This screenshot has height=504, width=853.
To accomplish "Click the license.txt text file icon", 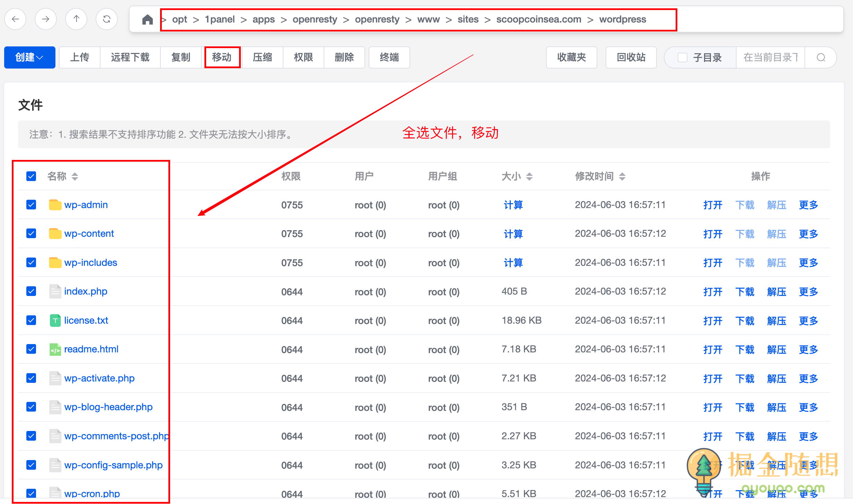I will click(55, 321).
